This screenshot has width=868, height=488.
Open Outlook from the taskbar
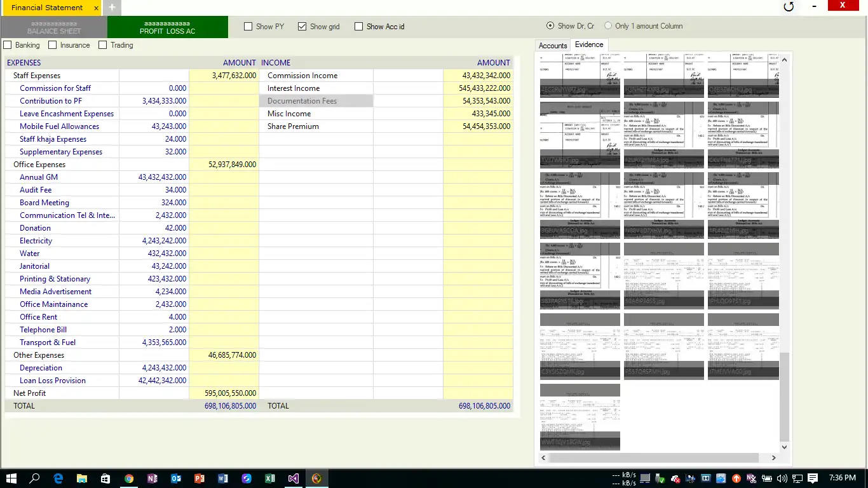point(176,478)
